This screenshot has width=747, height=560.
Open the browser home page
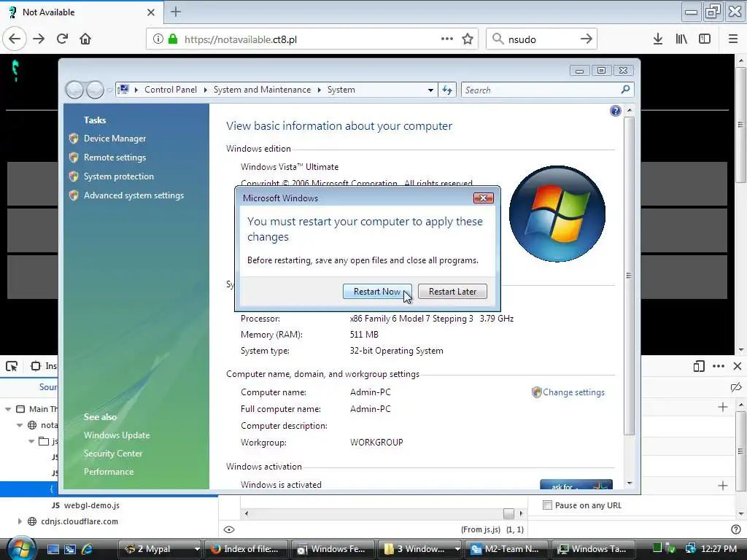85,39
